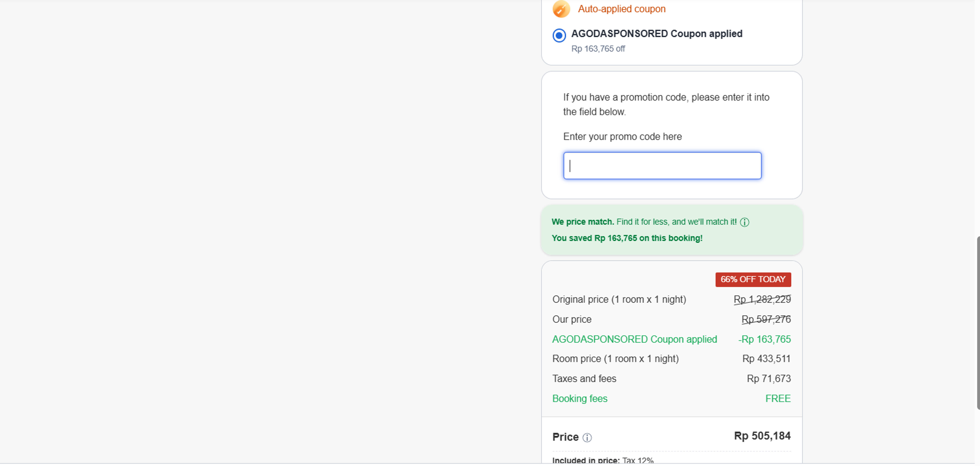Viewport: 980px width, 466px height.
Task: Click the crossed-out Rp 597,276 price
Action: pos(766,319)
